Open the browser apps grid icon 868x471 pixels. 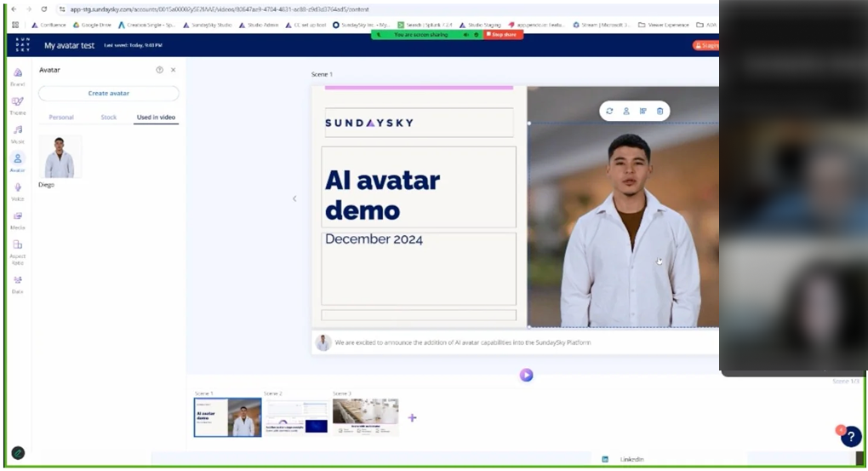[15, 25]
